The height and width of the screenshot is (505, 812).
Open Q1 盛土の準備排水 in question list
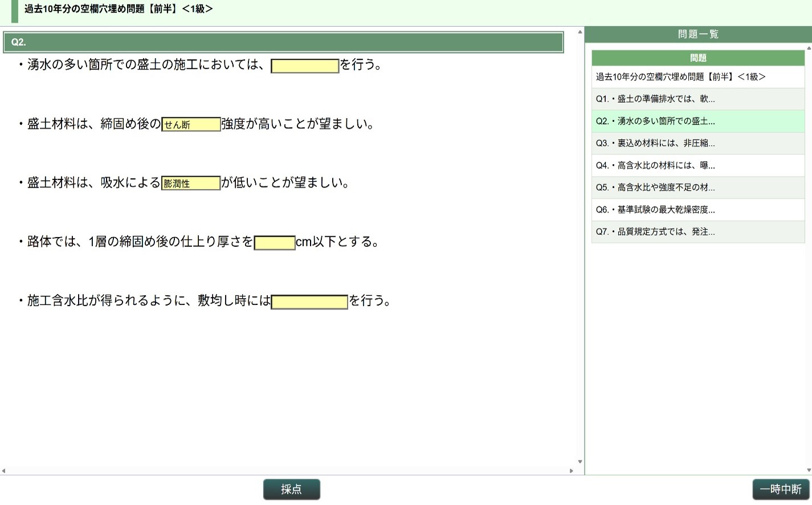697,99
